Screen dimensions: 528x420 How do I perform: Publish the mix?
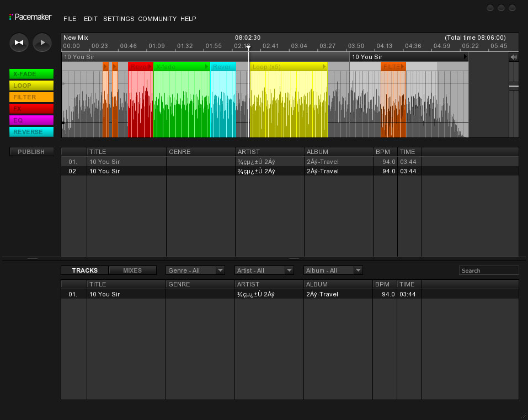tap(31, 152)
